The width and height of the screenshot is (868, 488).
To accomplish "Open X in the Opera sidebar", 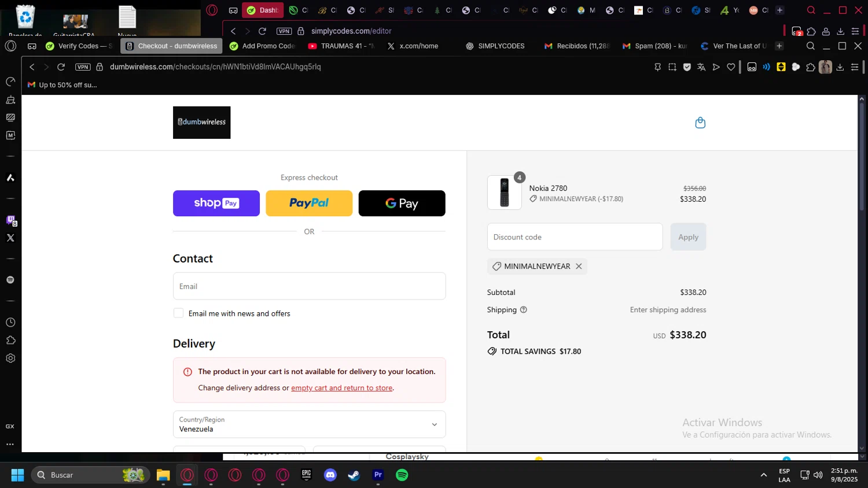I will click(x=10, y=238).
